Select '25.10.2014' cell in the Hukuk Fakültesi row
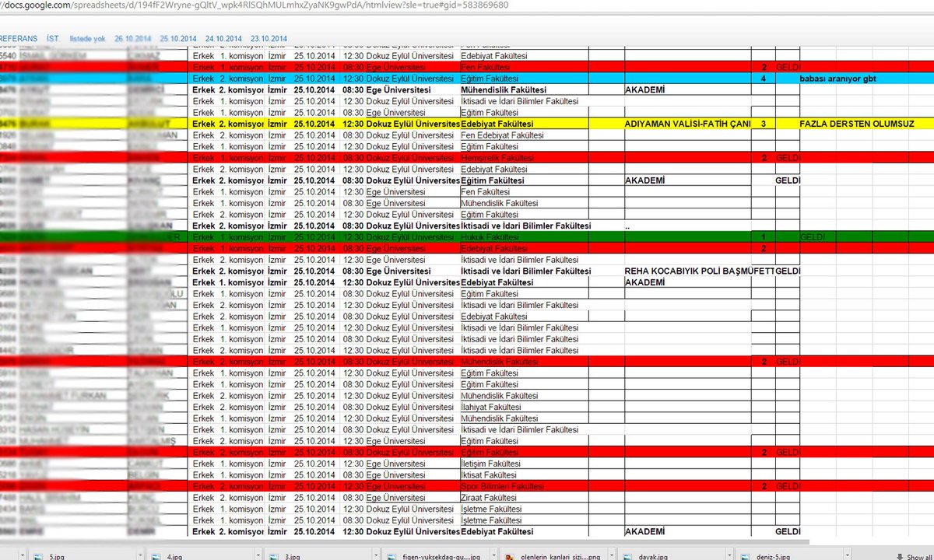The image size is (934, 560). [x=314, y=236]
